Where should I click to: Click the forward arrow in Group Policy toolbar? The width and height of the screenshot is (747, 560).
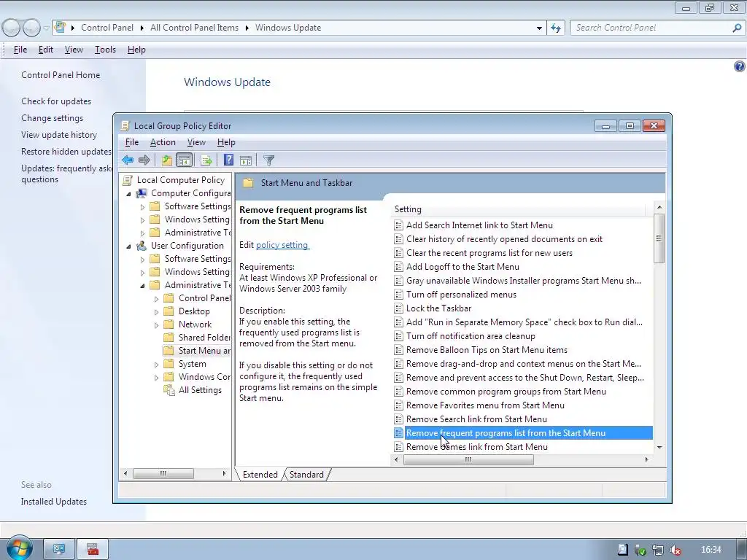tap(144, 160)
